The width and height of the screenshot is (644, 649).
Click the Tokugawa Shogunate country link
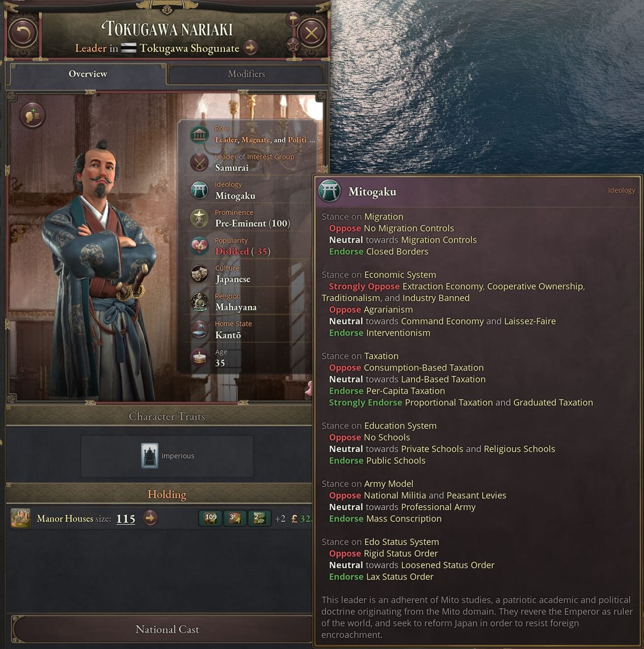pyautogui.click(x=189, y=48)
